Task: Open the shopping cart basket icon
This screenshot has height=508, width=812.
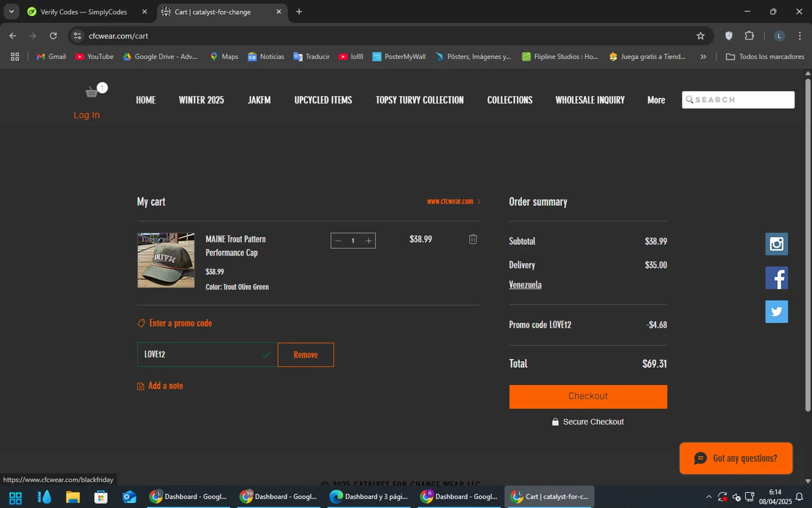Action: click(92, 92)
